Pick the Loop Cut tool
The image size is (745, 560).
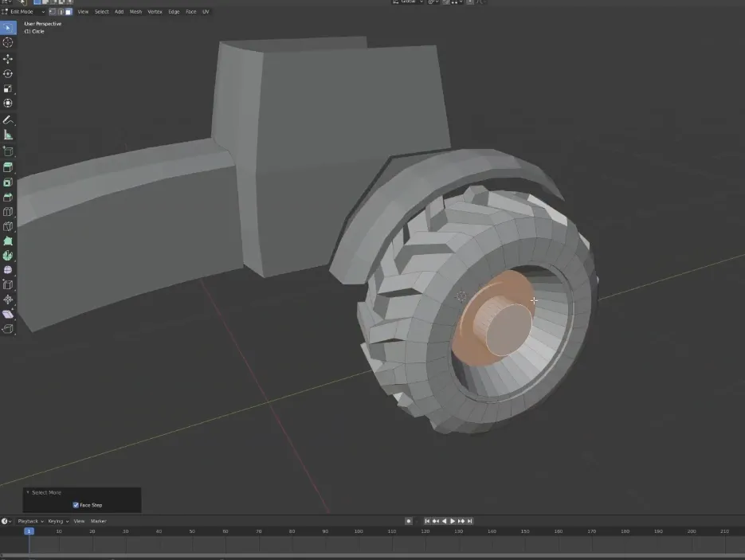point(8,212)
